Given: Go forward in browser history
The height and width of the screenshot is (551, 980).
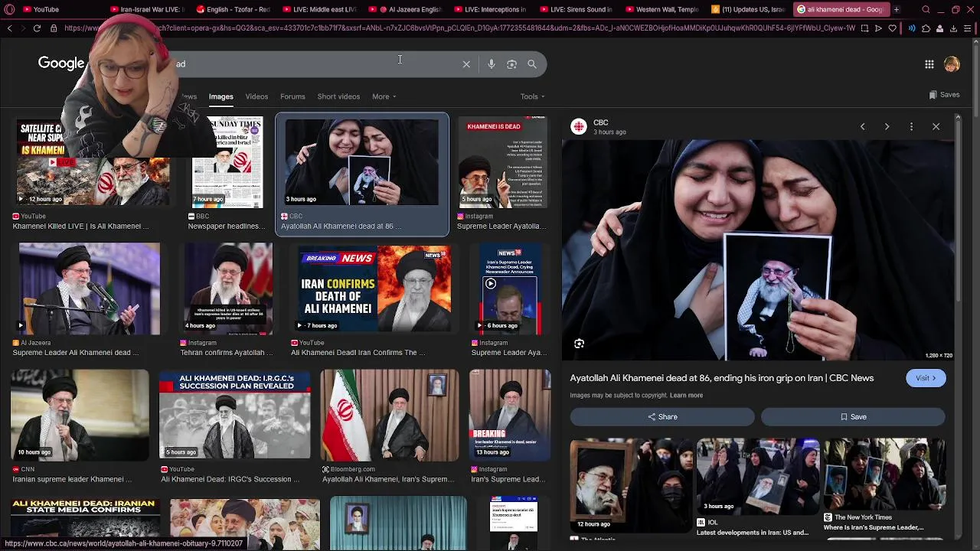Looking at the screenshot, I should 22,28.
